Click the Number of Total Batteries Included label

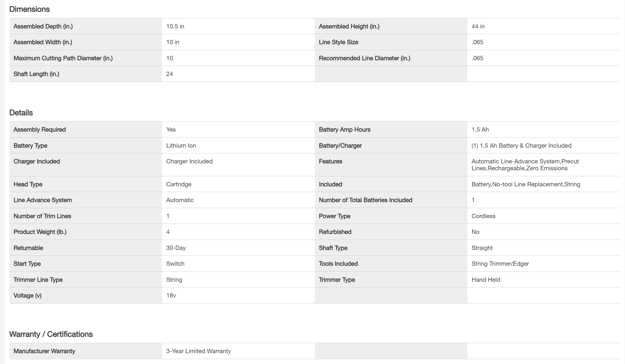click(365, 200)
